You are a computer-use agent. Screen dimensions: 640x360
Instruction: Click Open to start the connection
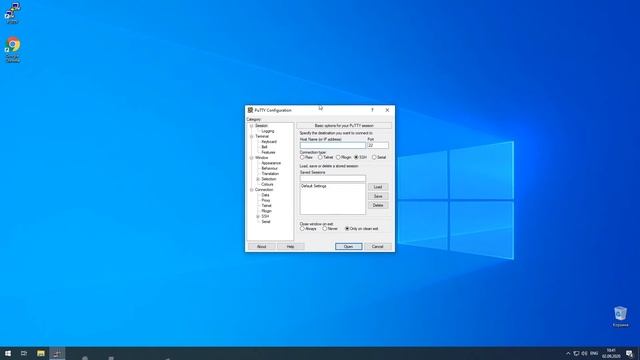click(x=349, y=247)
